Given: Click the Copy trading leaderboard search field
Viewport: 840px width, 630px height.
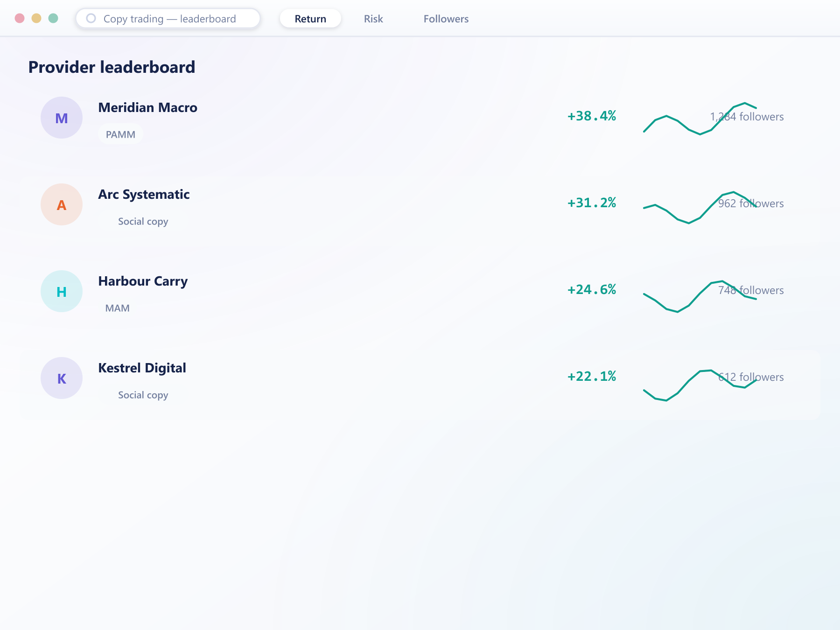Looking at the screenshot, I should point(168,19).
